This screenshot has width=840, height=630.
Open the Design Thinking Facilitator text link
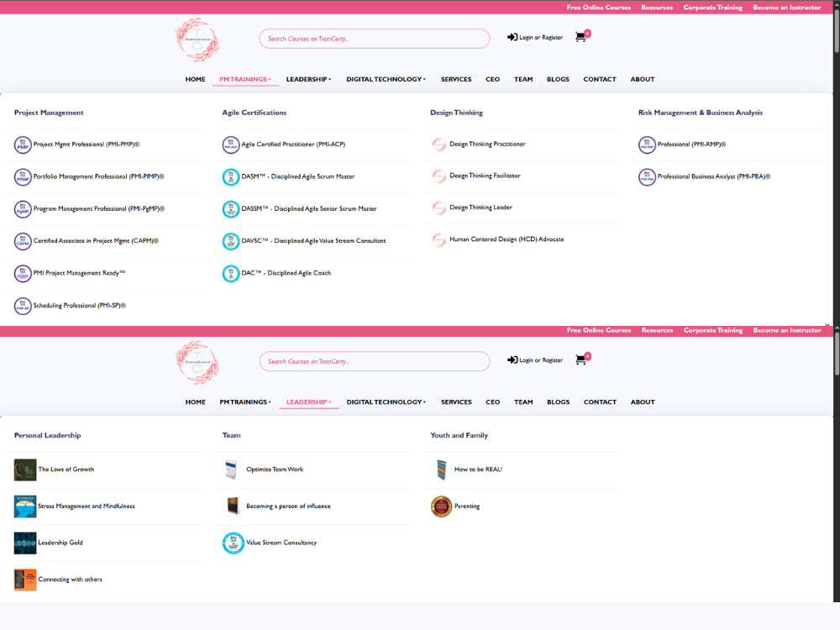485,176
